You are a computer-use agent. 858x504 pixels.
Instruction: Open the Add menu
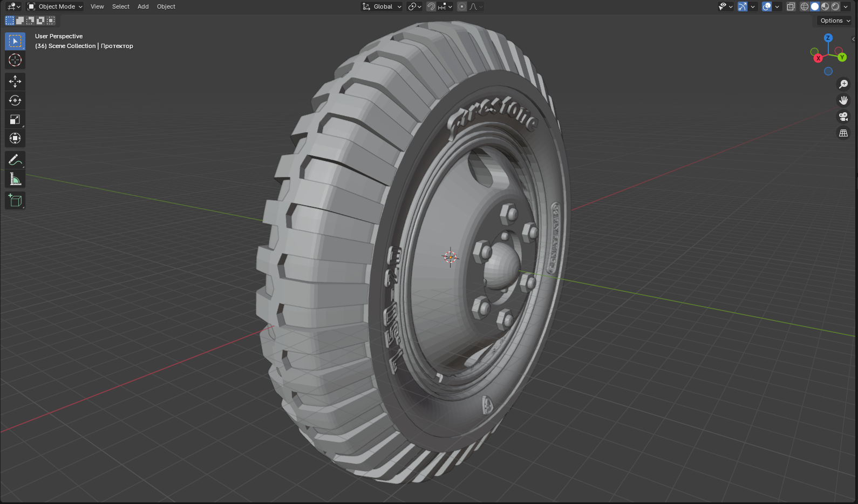(143, 6)
